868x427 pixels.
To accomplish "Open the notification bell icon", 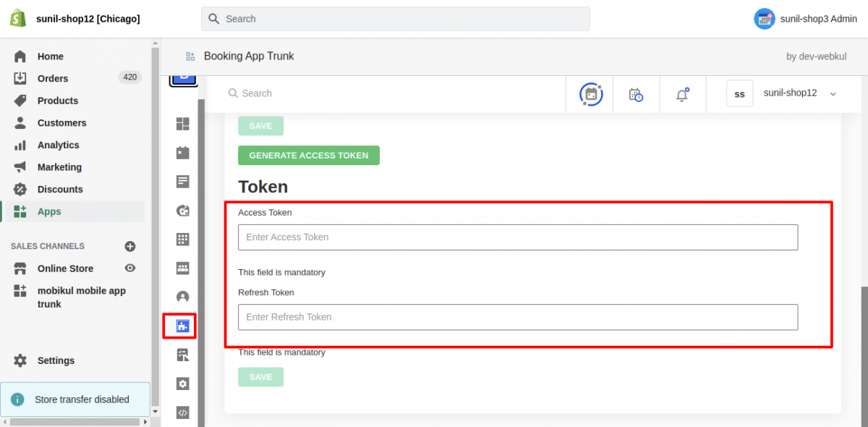I will pos(682,94).
